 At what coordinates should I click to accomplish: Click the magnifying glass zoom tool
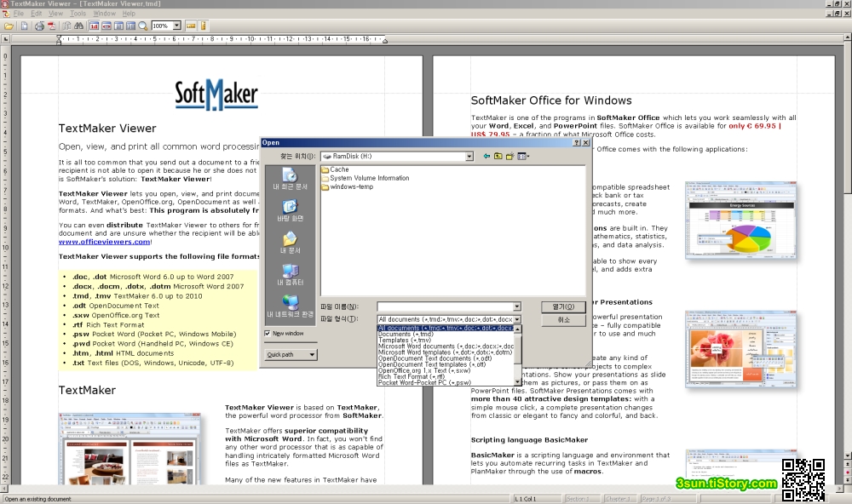pos(143,26)
